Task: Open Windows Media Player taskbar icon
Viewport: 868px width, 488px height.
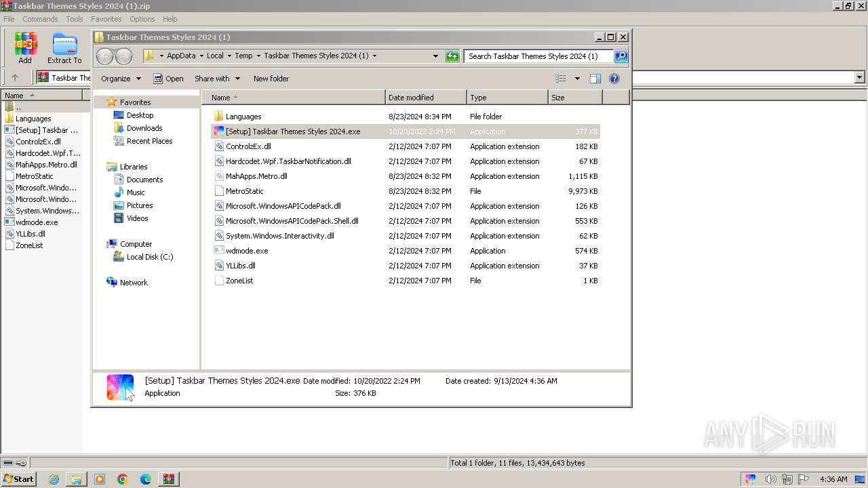Action: [x=100, y=479]
